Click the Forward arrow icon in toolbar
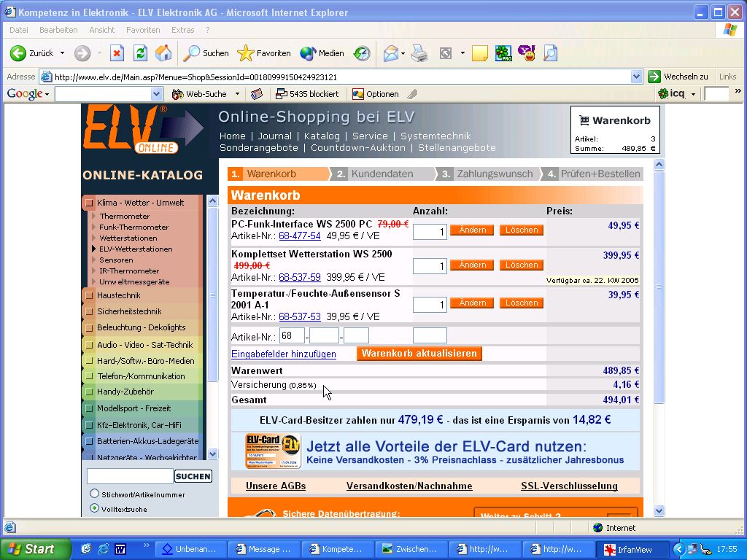747x560 pixels. tap(82, 53)
